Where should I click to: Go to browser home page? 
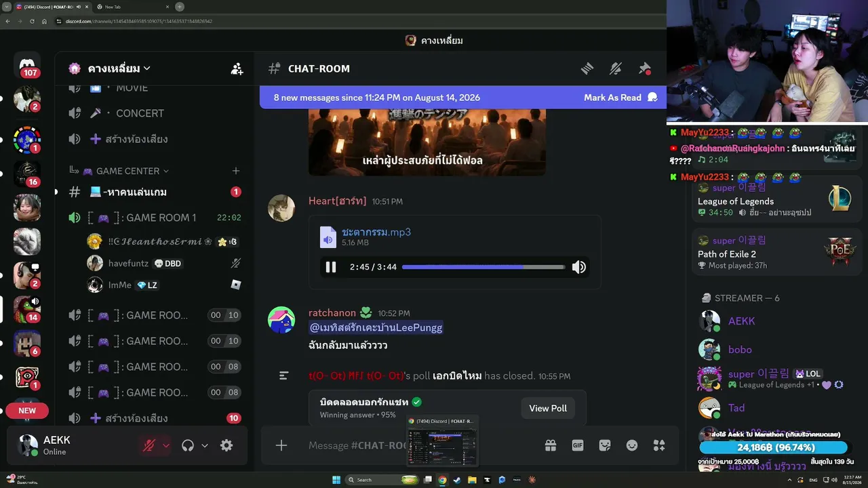[x=44, y=21]
